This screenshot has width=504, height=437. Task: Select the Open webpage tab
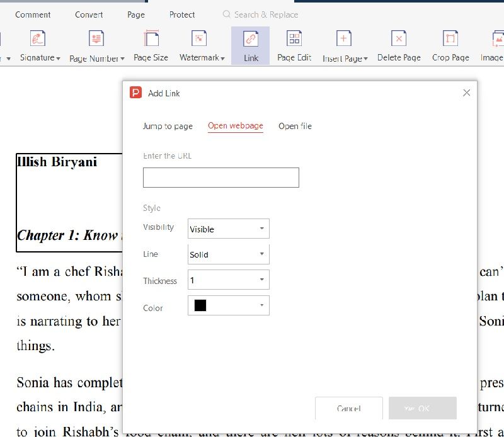(235, 126)
